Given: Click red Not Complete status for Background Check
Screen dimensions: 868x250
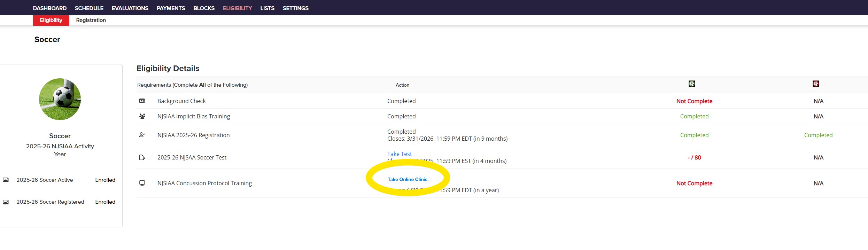Looking at the screenshot, I should pos(694,101).
